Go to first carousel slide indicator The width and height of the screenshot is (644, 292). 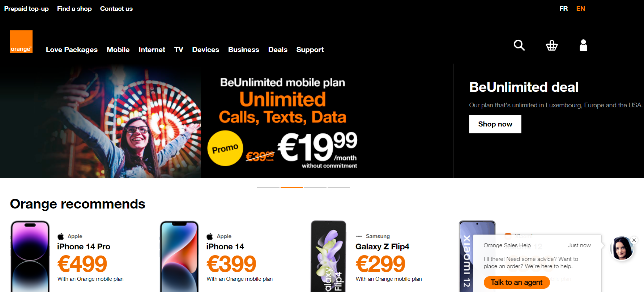click(268, 187)
